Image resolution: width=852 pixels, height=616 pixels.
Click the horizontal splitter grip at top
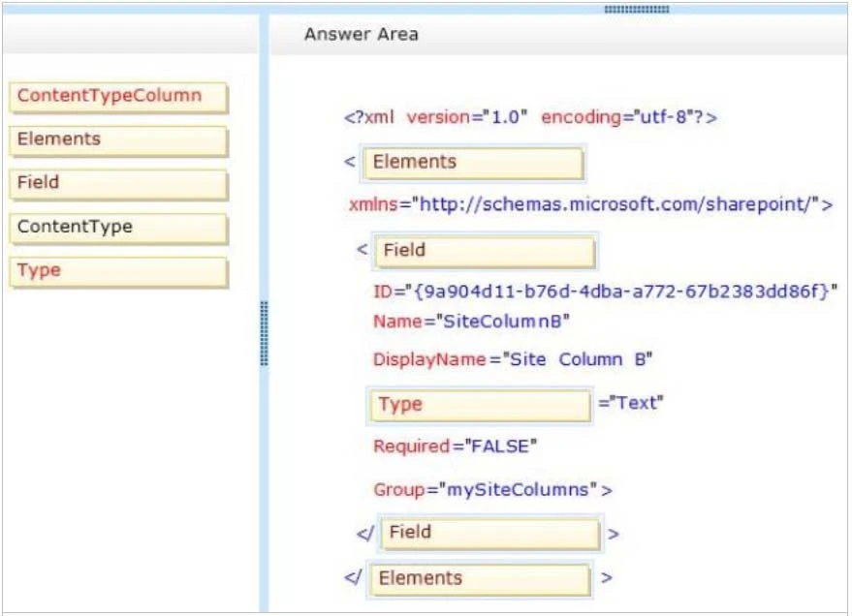(636, 9)
